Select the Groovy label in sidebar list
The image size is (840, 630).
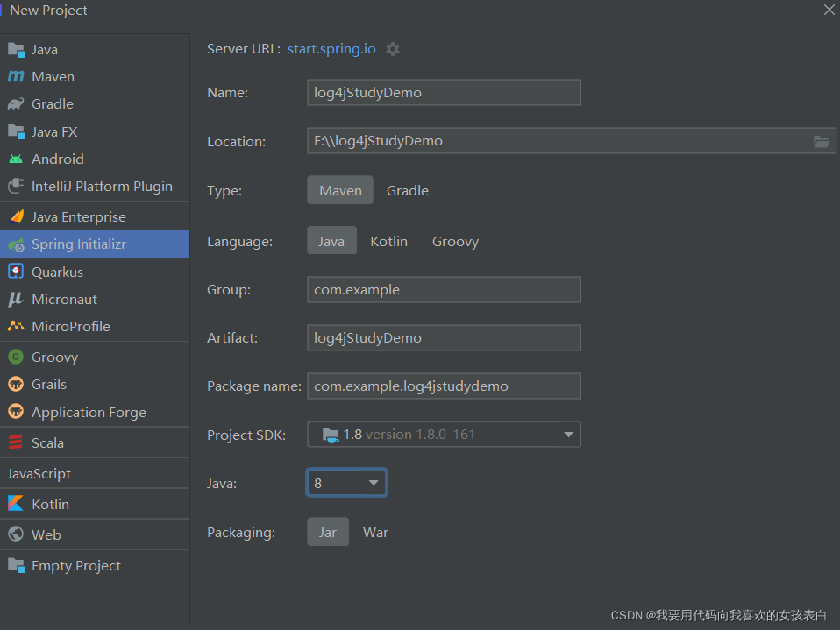(54, 357)
